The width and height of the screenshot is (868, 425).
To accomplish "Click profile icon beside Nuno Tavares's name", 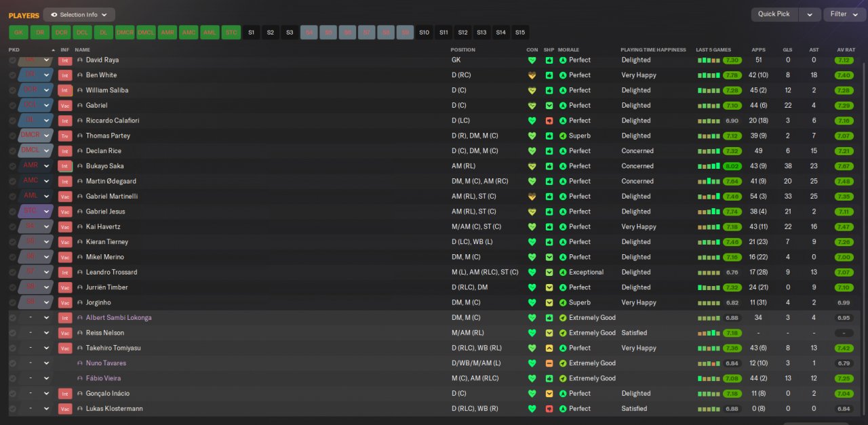I will point(80,363).
